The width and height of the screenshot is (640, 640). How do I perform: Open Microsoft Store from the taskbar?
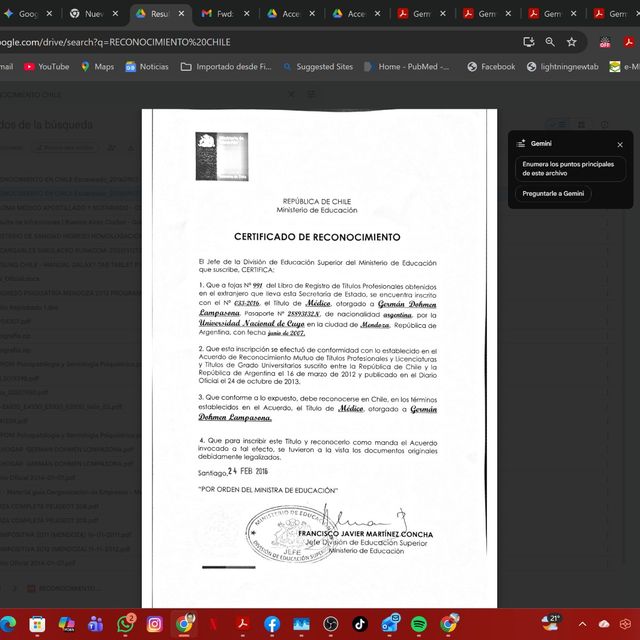(x=37, y=624)
